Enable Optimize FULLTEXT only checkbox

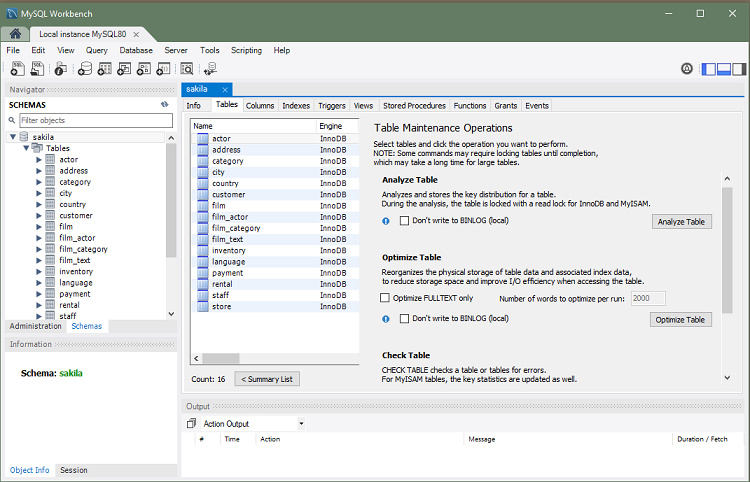[x=386, y=298]
